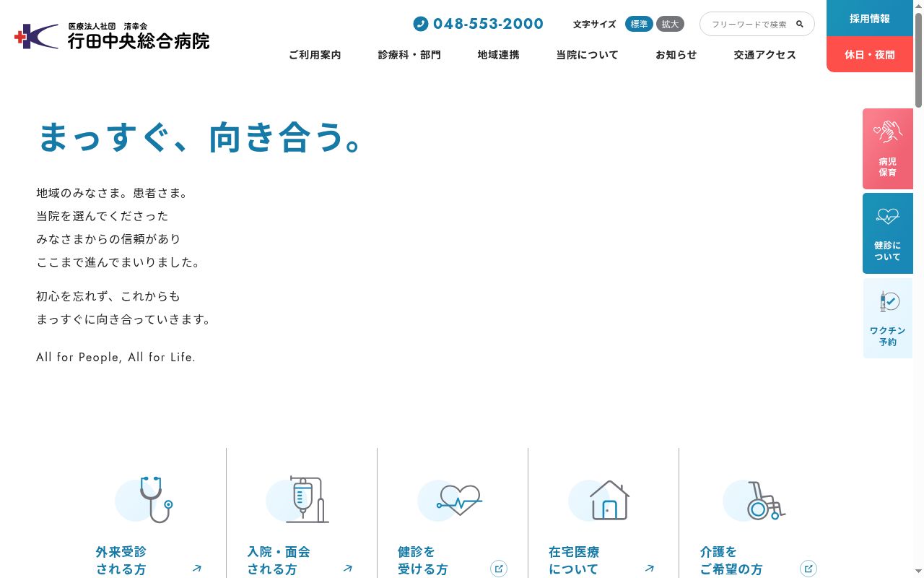The height and width of the screenshot is (578, 924).
Task: Open the 診療科・部門 menu
Action: click(x=409, y=55)
